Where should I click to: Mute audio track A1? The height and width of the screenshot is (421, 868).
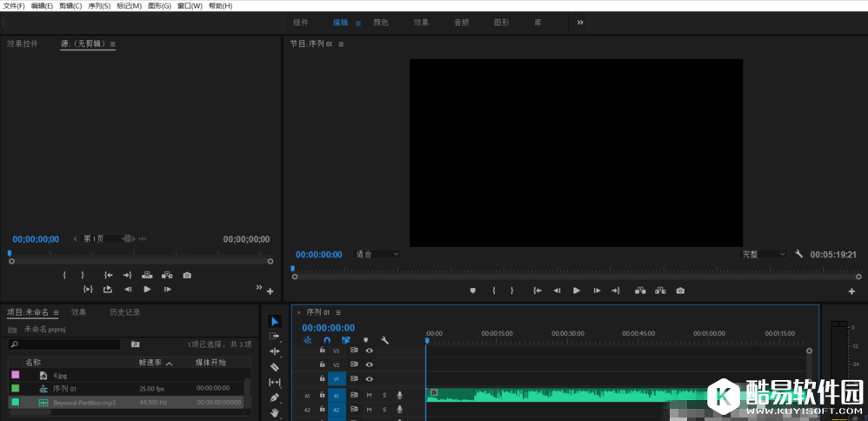pyautogui.click(x=369, y=395)
